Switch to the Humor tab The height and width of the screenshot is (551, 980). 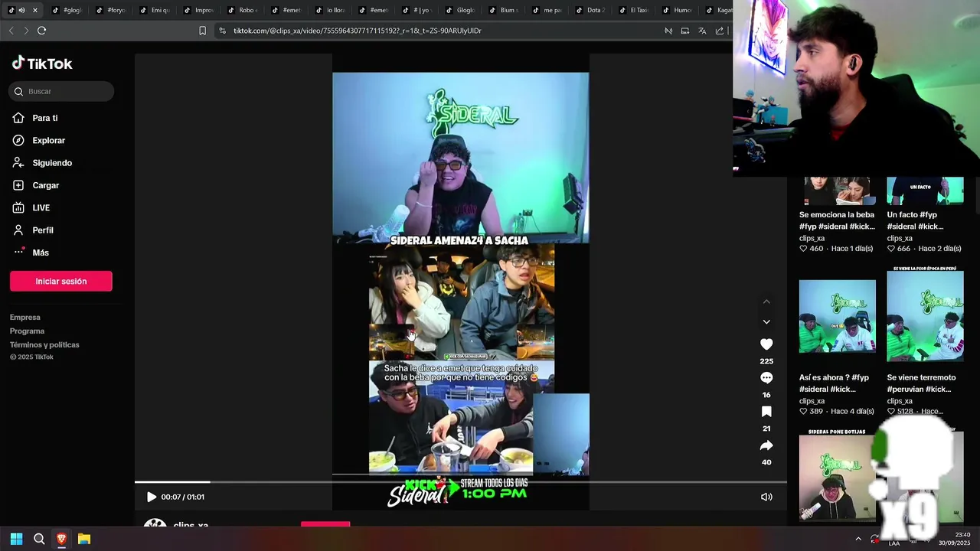coord(679,10)
